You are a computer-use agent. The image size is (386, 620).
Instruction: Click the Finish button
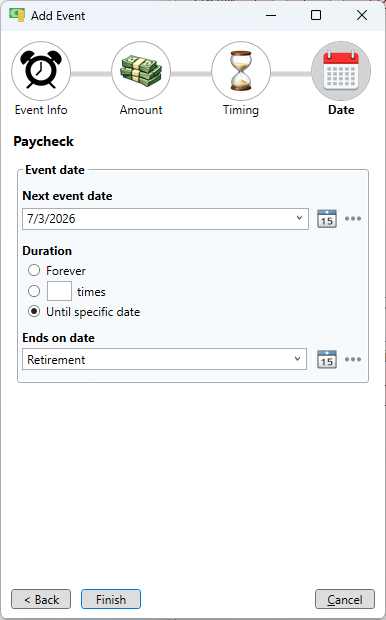pyautogui.click(x=111, y=599)
